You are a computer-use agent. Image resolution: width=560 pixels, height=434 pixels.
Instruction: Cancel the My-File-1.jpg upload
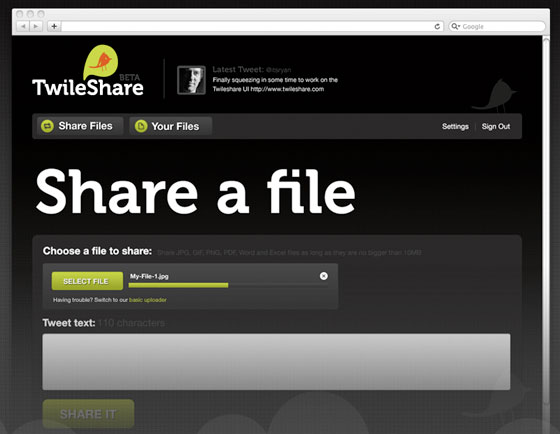point(324,276)
